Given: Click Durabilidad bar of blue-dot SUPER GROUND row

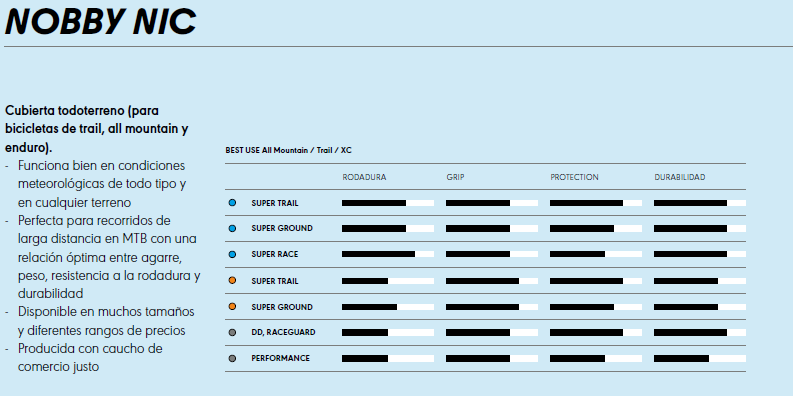Looking at the screenshot, I should (x=700, y=229).
